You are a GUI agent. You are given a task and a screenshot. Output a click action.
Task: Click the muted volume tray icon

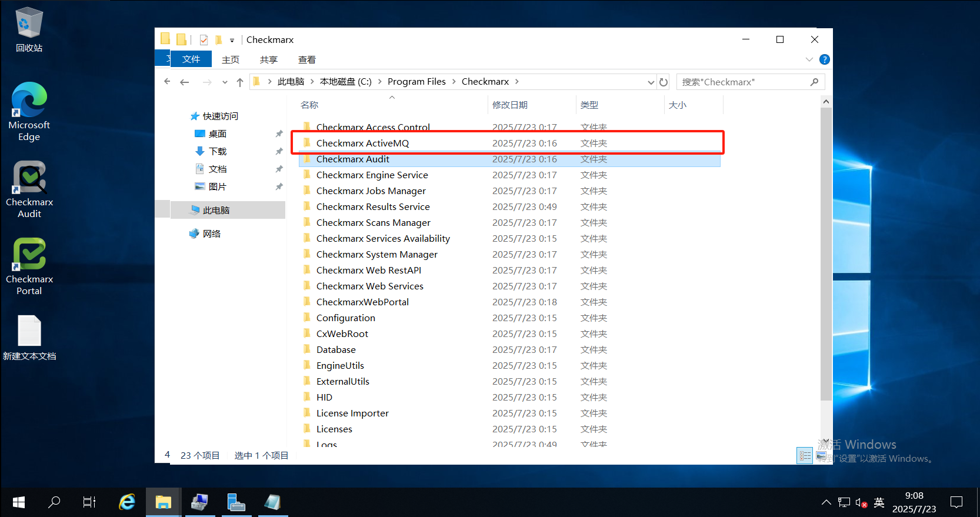pyautogui.click(x=861, y=503)
